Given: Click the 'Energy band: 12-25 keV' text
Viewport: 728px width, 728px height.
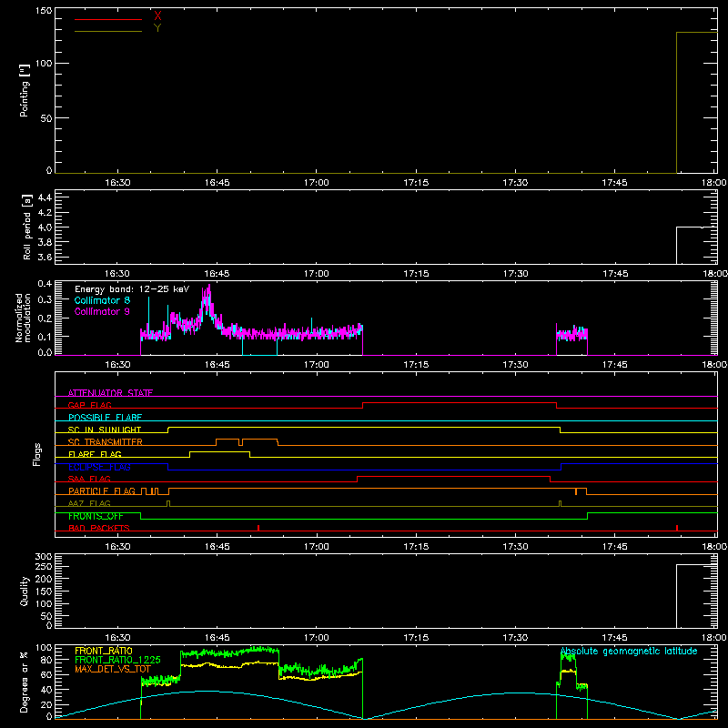Looking at the screenshot, I should click(x=132, y=289).
